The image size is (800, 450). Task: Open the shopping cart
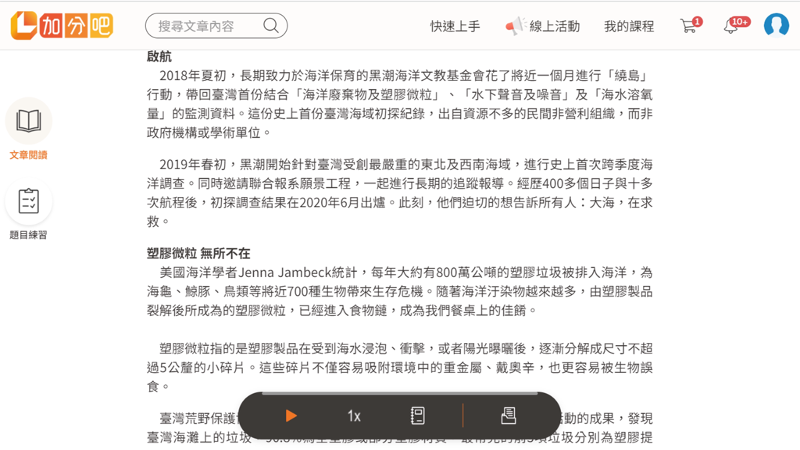click(x=688, y=26)
